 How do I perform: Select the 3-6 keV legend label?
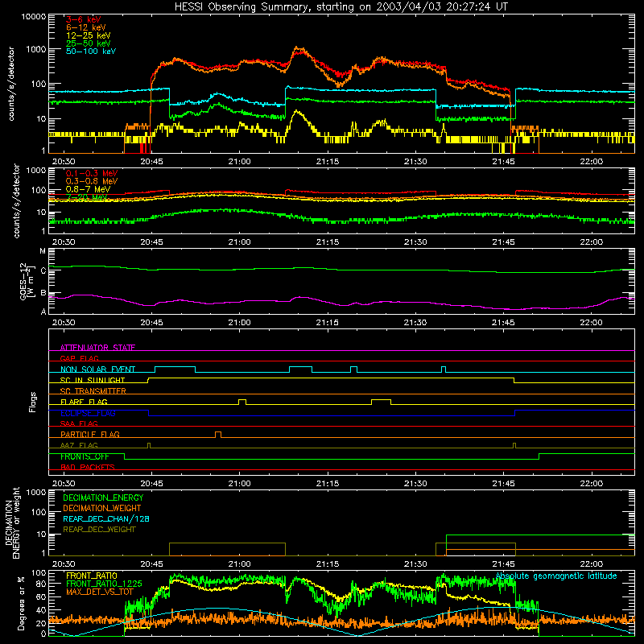coord(84,19)
